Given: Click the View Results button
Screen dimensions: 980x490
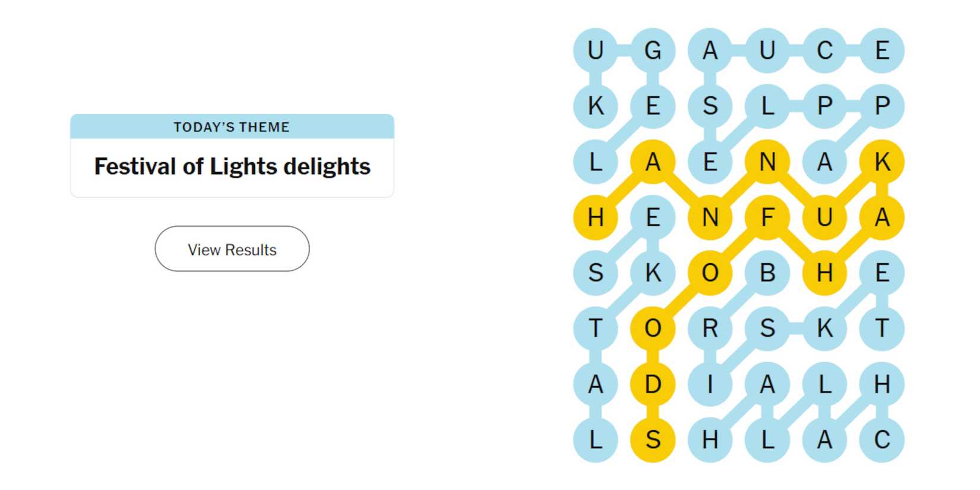Looking at the screenshot, I should click(232, 249).
